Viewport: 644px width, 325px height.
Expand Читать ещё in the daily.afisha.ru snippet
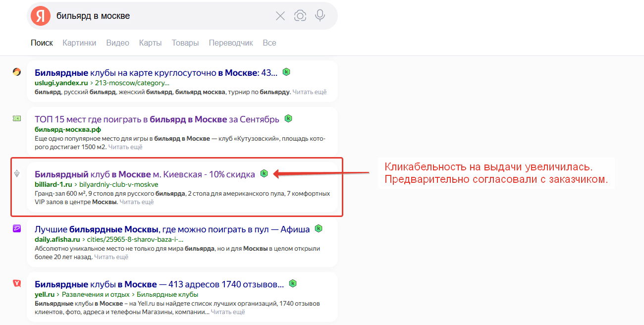(111, 257)
